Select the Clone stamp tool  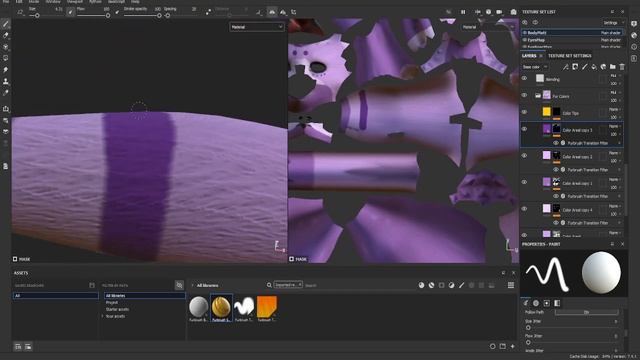click(x=6, y=81)
